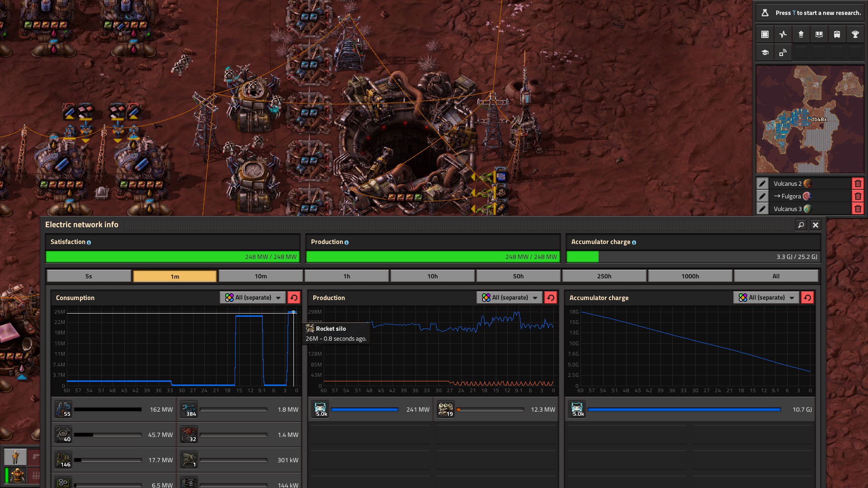The width and height of the screenshot is (868, 488).
Task: Open the blueprint library shortcut icon
Action: point(765,34)
